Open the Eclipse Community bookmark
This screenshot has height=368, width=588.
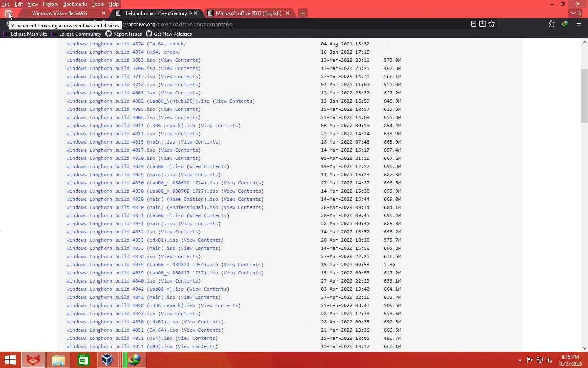tap(76, 34)
